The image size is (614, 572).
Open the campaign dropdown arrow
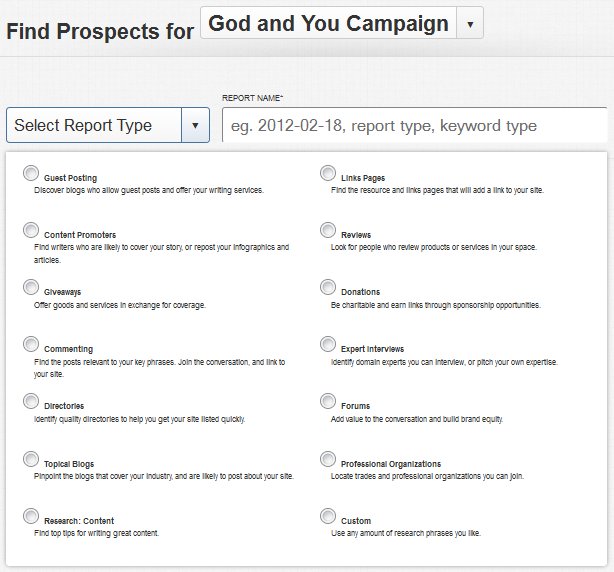[470, 22]
